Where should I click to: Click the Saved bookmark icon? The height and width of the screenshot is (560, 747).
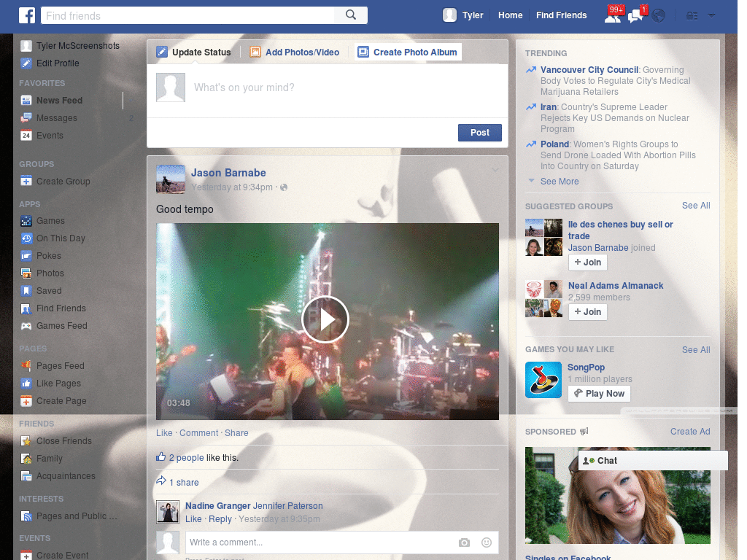click(x=26, y=290)
